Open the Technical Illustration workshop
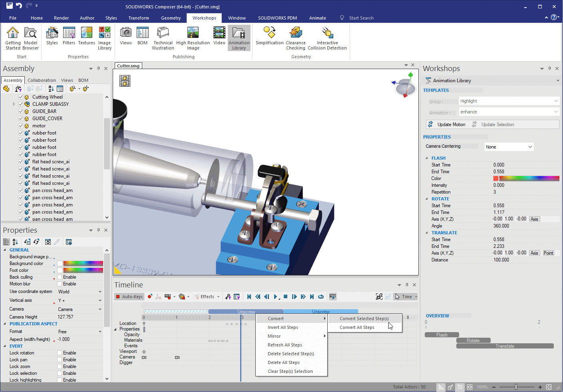 163,38
